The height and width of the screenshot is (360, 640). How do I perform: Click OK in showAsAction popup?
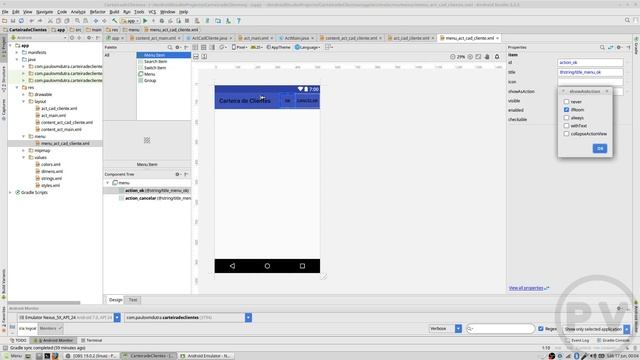point(600,149)
